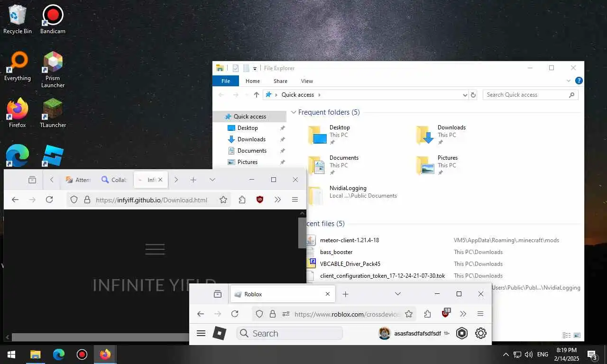The image size is (607, 364).
Task: Click the uBlock Origin icon in Infinite Yield browser
Action: pos(260,200)
